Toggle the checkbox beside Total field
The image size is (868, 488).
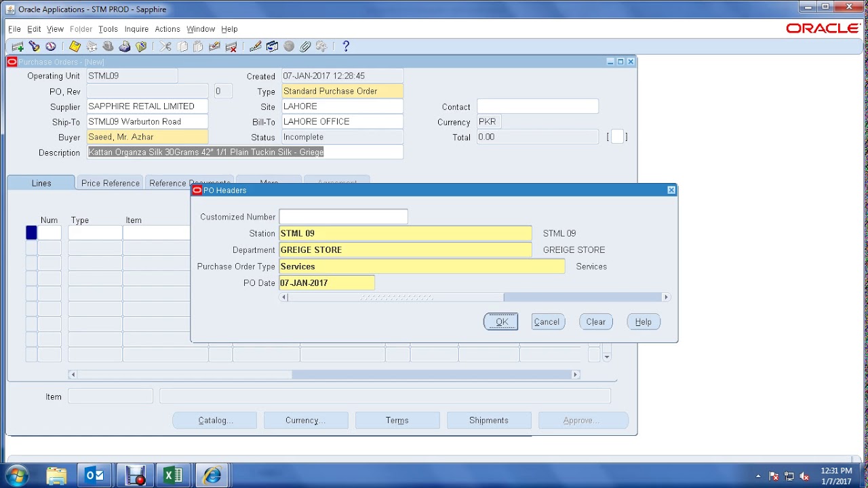coord(617,137)
